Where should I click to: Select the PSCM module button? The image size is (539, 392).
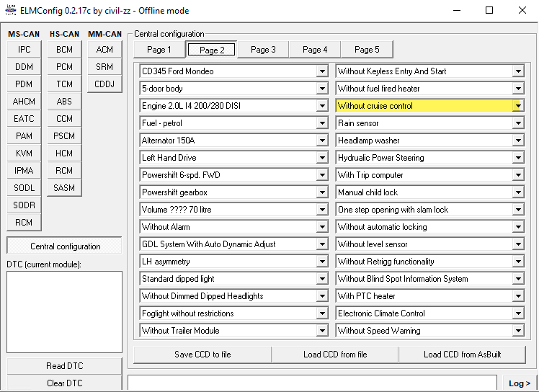coord(64,136)
